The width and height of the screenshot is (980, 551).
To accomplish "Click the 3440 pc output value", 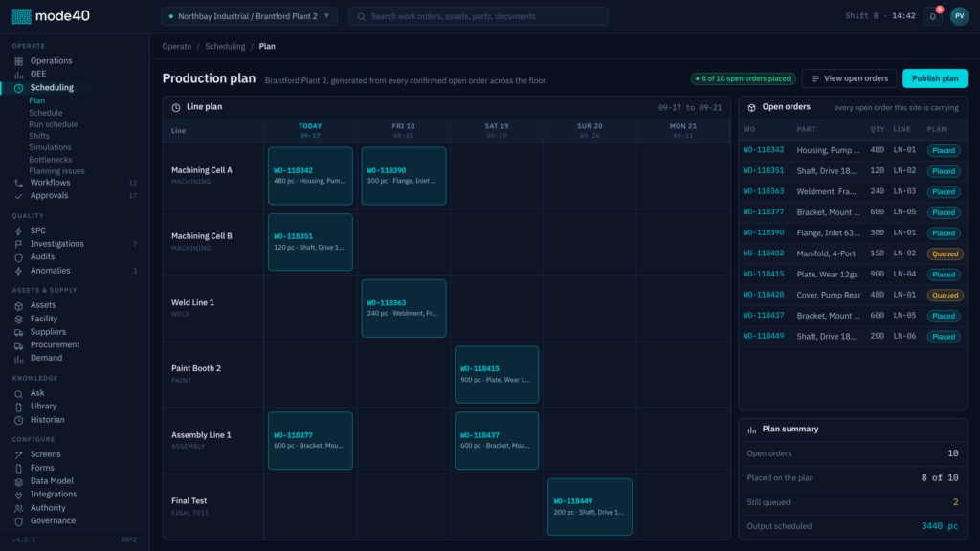I will [x=940, y=526].
